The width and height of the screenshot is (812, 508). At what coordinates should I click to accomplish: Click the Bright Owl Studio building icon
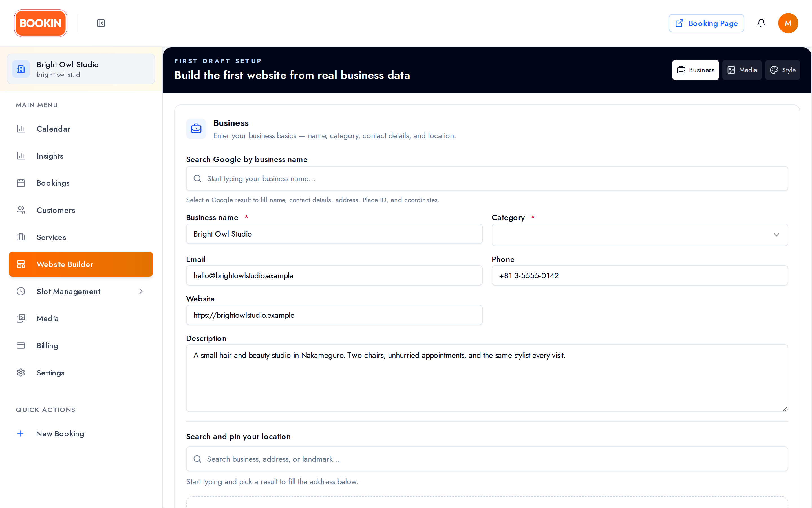[21, 69]
